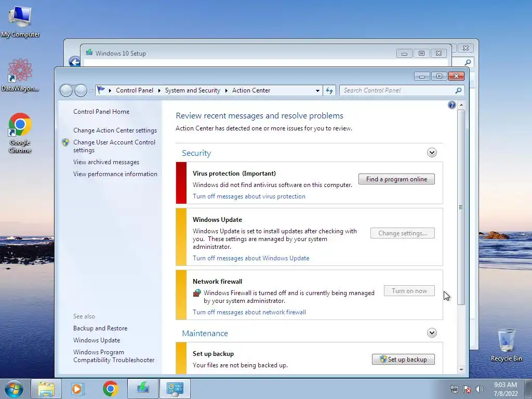Image resolution: width=532 pixels, height=399 pixels.
Task: Switch to Windows 10 Setup taskbar icon
Action: click(x=142, y=389)
